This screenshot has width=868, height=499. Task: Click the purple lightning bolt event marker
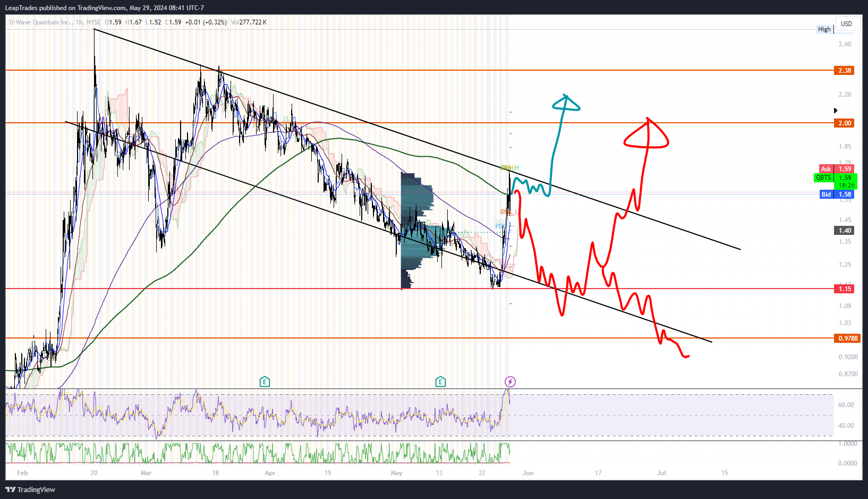coord(510,382)
